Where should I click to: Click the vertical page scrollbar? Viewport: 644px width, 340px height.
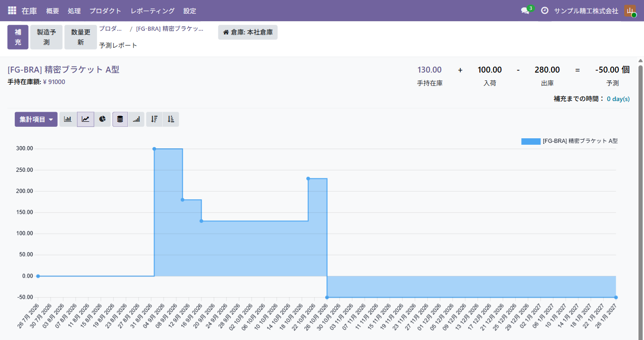pyautogui.click(x=640, y=198)
